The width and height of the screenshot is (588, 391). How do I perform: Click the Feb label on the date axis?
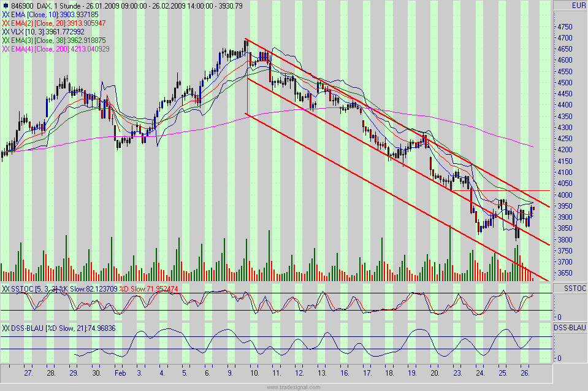(119, 373)
